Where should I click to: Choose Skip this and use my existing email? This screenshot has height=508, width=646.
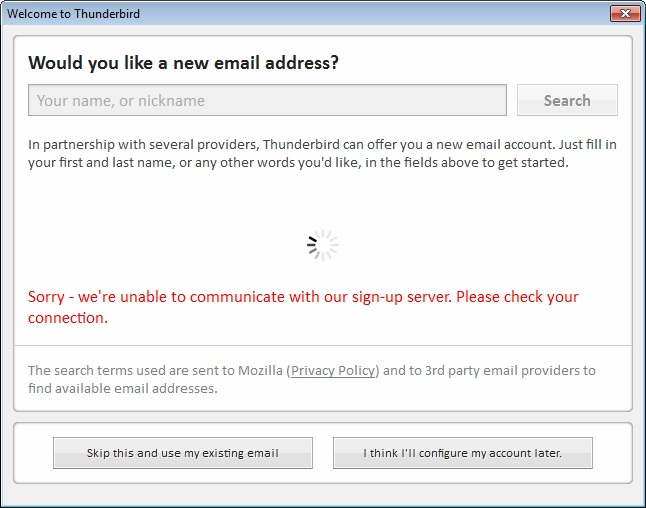[183, 453]
